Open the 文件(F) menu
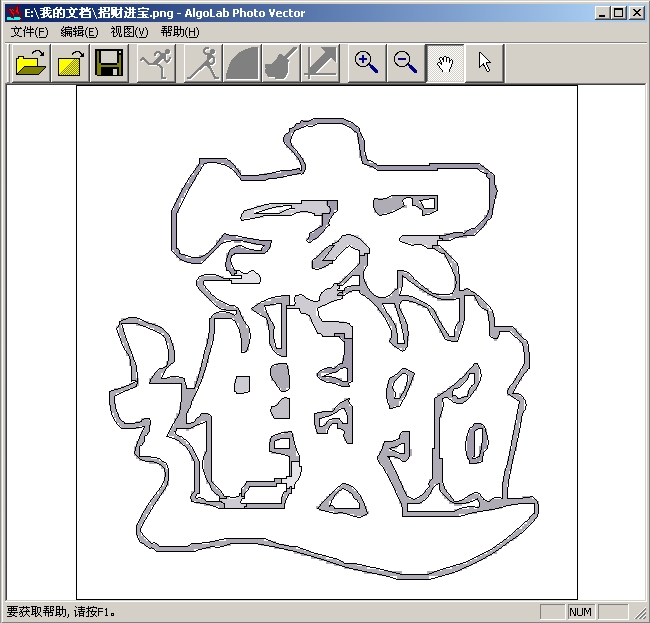The height and width of the screenshot is (623, 650). (x=29, y=32)
